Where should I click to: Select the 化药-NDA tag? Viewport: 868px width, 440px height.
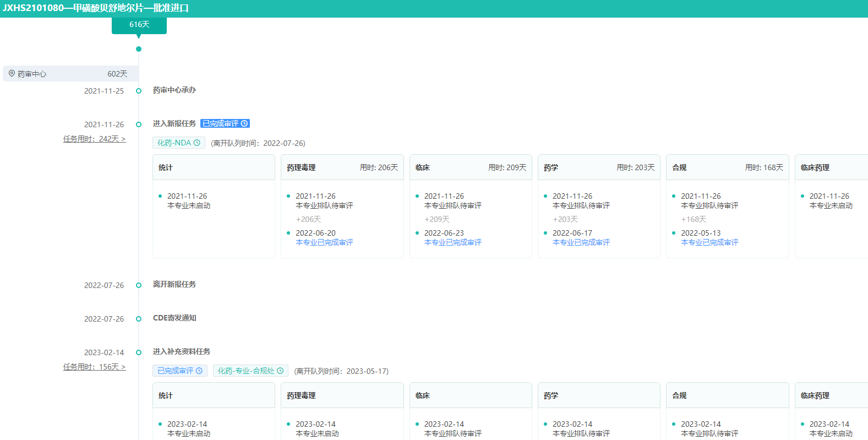pyautogui.click(x=174, y=143)
